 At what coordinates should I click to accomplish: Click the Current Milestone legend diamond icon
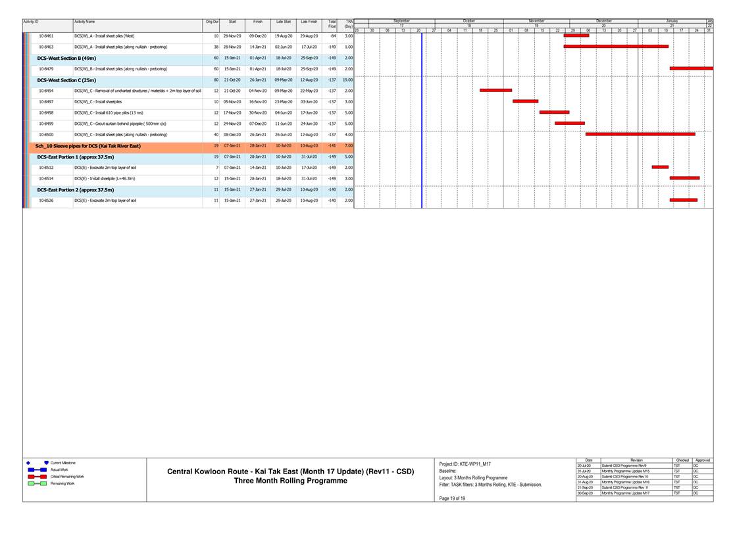point(30,463)
